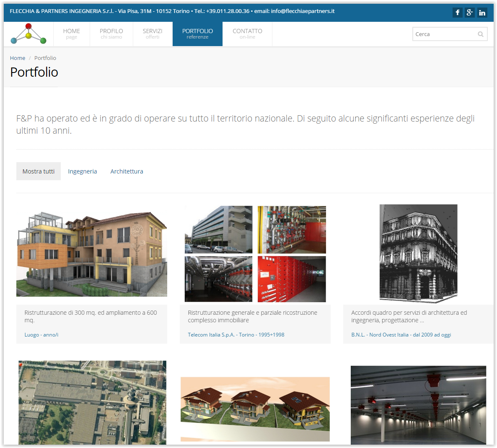The image size is (497, 448).
Task: Filter portfolio by Architettura
Action: tap(127, 171)
